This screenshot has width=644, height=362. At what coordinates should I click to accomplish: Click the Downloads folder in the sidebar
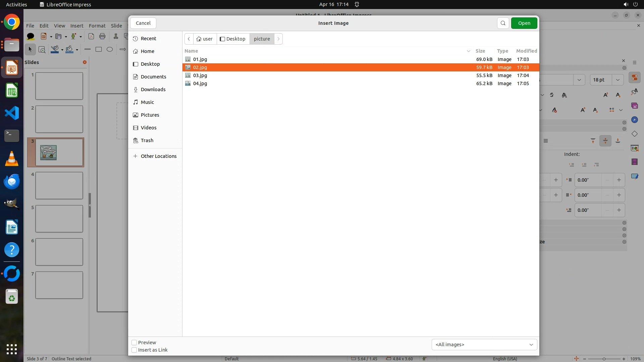(x=153, y=89)
